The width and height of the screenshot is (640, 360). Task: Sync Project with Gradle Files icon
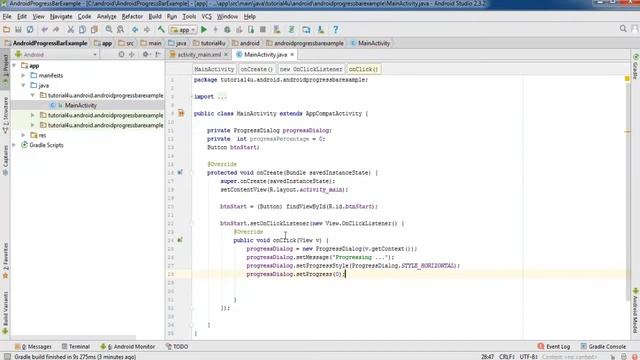pyautogui.click(x=291, y=29)
